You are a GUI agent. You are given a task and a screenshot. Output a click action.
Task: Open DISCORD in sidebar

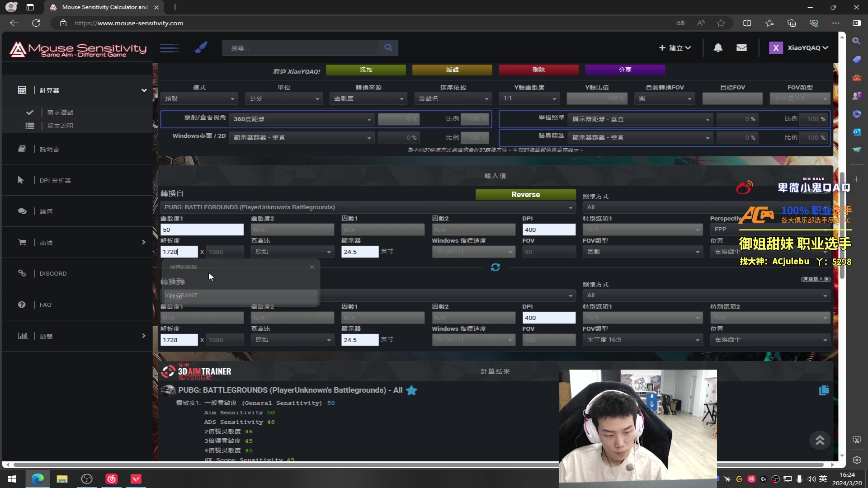(x=53, y=274)
